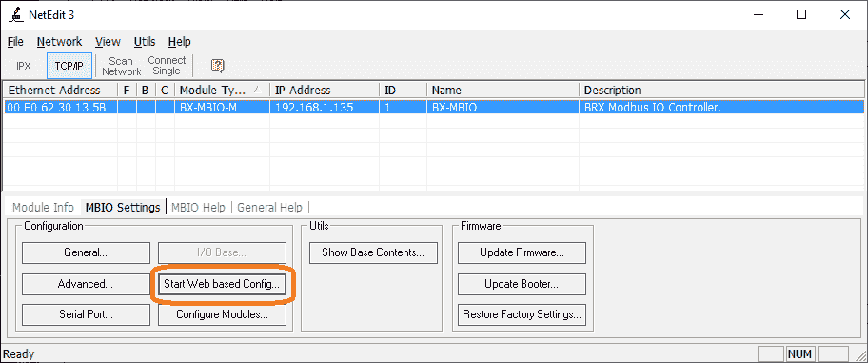Minimize the NetEdit 3 window
Viewport: 868px width, 363px height.
pyautogui.click(x=758, y=15)
